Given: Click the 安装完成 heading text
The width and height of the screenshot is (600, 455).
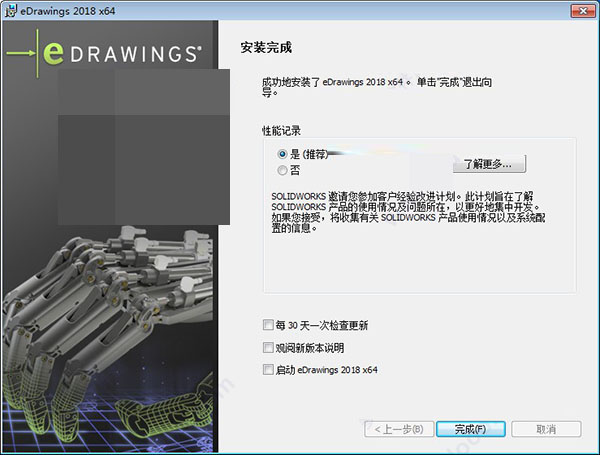Looking at the screenshot, I should pos(266,47).
